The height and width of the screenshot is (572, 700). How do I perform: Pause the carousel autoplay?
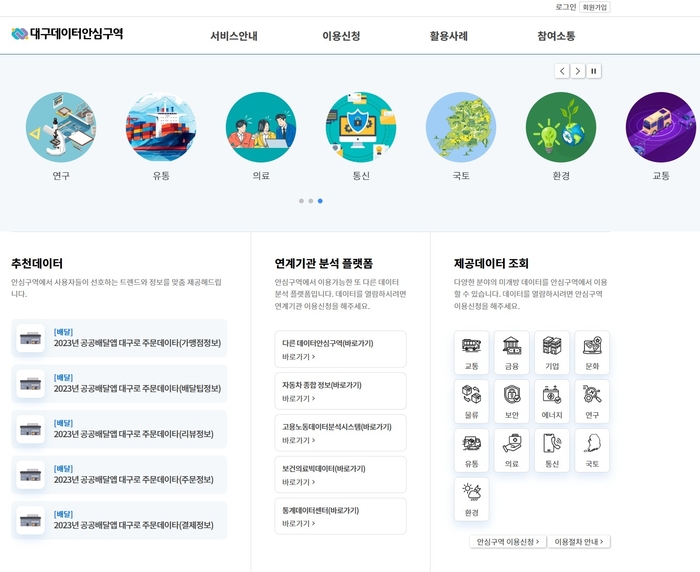(x=594, y=71)
